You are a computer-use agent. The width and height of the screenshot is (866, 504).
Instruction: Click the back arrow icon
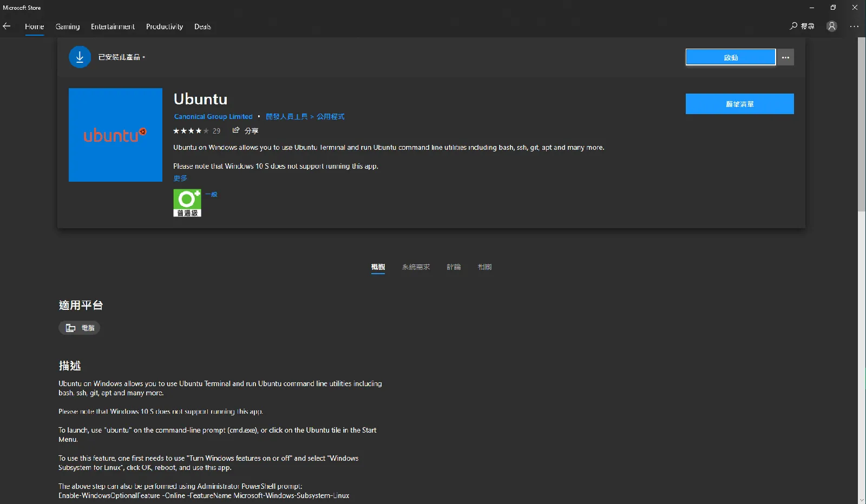[x=7, y=26]
